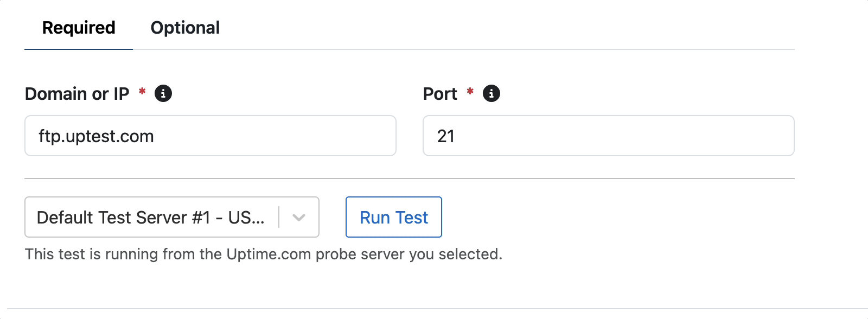Expand the Default Test Server #1 dropdown

tap(172, 217)
